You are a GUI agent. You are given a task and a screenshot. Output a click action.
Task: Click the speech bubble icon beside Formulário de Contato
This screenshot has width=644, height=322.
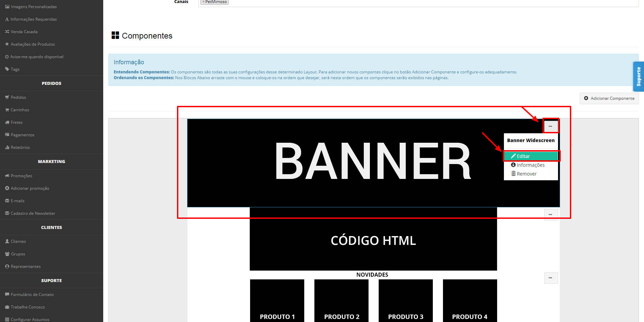[7, 295]
